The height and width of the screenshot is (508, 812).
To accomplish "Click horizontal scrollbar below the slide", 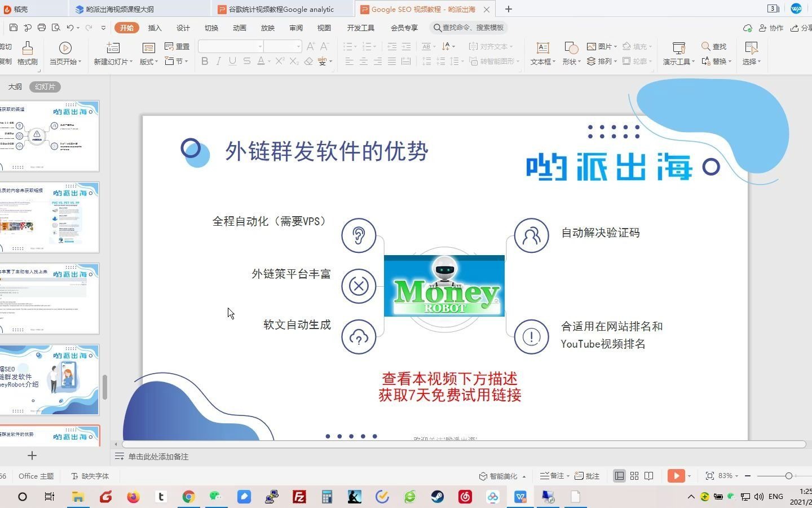I will click(464, 444).
